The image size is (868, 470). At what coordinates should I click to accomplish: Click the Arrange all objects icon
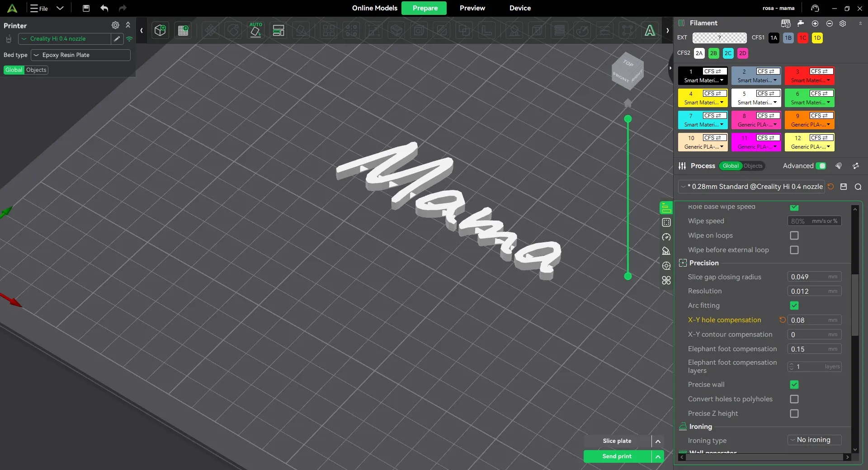click(x=278, y=30)
